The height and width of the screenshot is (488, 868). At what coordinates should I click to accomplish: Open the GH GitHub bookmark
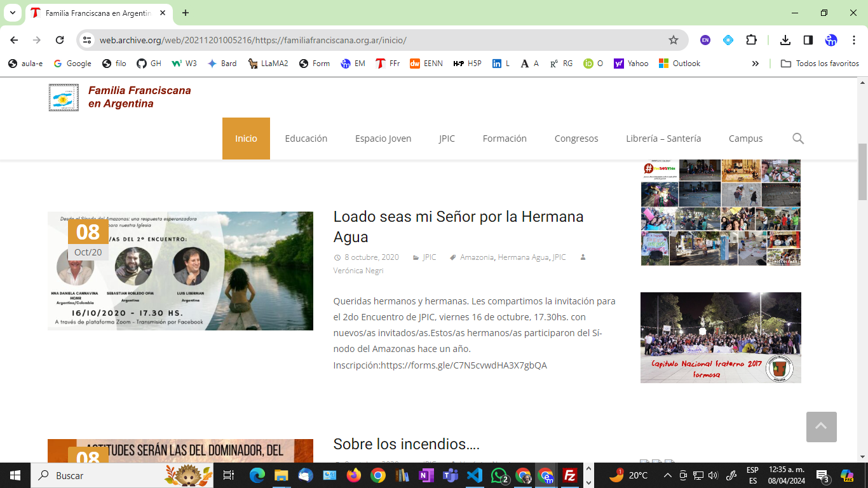tap(149, 64)
